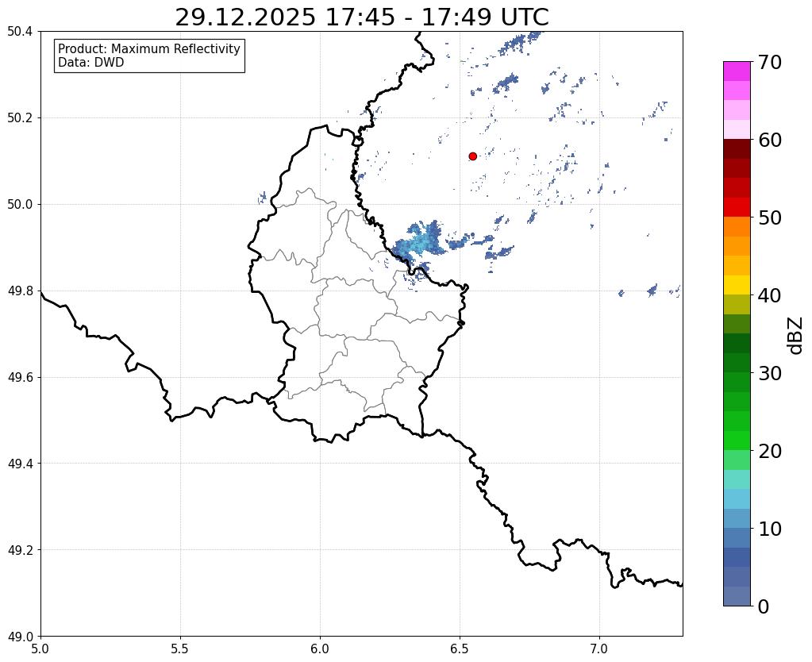Click the latitude tick label 49.8
Screen dimensions: 812x662
pyautogui.click(x=20, y=291)
